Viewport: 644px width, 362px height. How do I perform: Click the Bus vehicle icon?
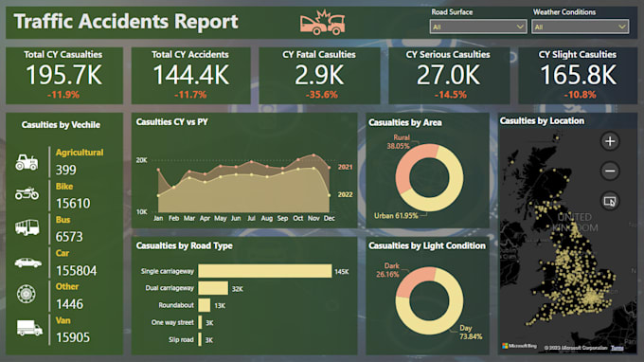(27, 227)
